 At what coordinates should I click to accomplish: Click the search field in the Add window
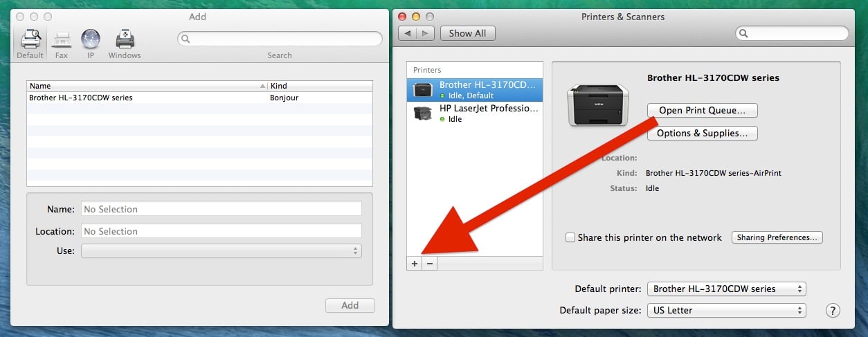(280, 39)
